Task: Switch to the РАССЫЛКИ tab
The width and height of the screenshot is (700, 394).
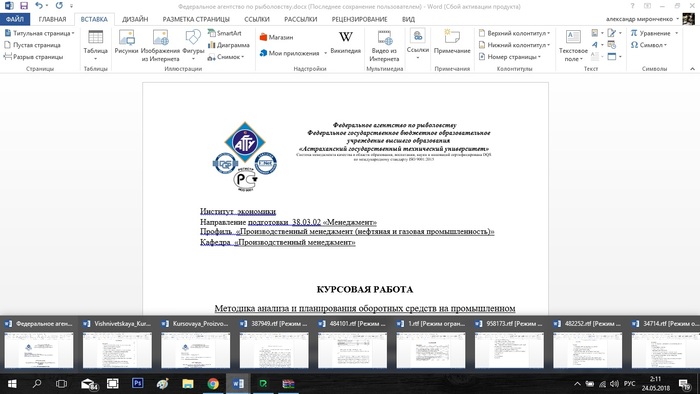Action: point(300,19)
